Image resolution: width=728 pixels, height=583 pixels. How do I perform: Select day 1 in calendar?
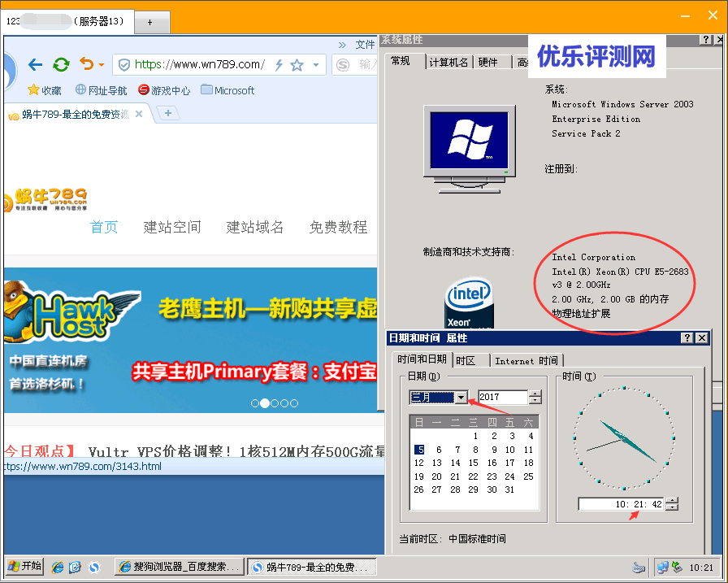[x=475, y=436]
